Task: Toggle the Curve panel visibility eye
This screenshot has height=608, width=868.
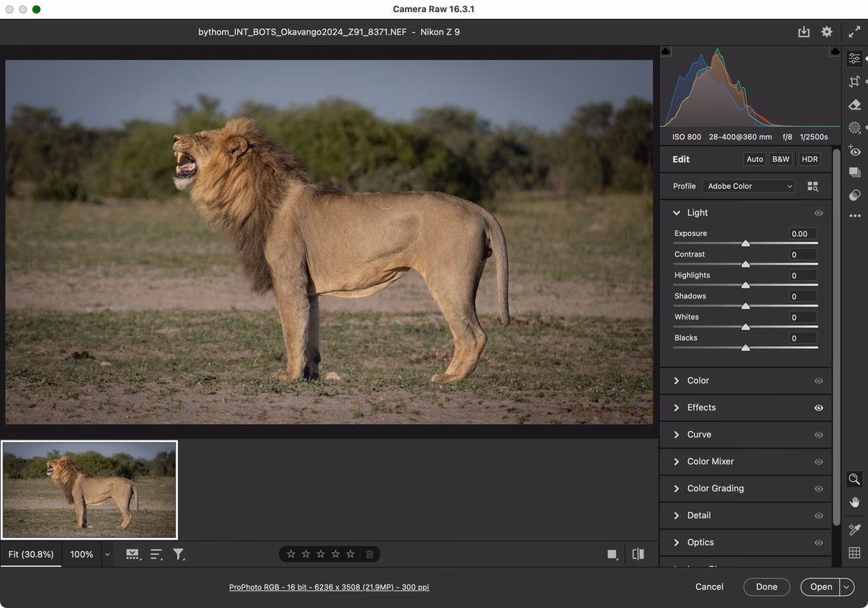Action: click(x=818, y=434)
